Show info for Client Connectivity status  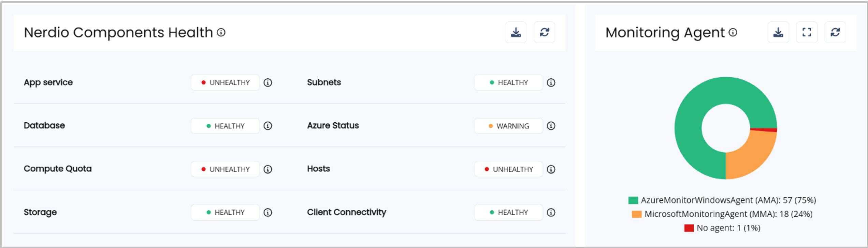coord(551,213)
